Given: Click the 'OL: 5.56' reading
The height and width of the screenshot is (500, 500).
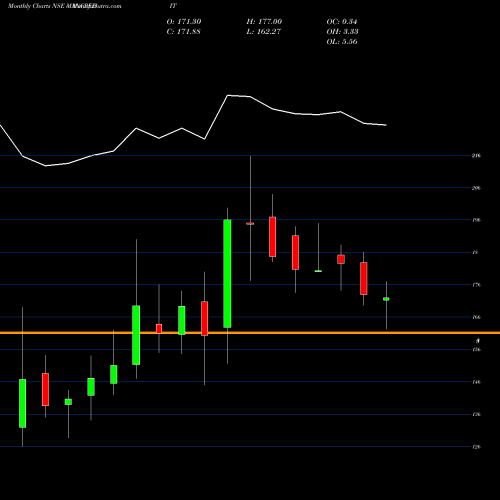Looking at the screenshot, I should [x=342, y=42].
